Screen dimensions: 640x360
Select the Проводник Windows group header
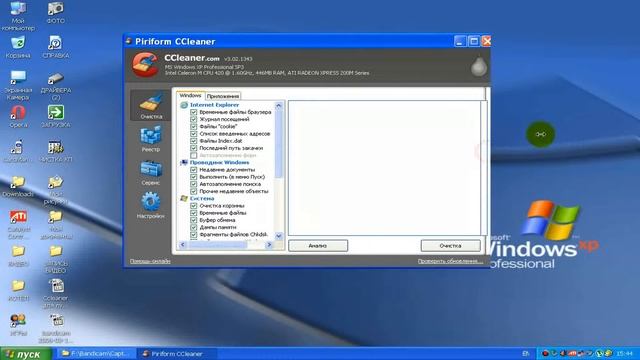click(219, 162)
